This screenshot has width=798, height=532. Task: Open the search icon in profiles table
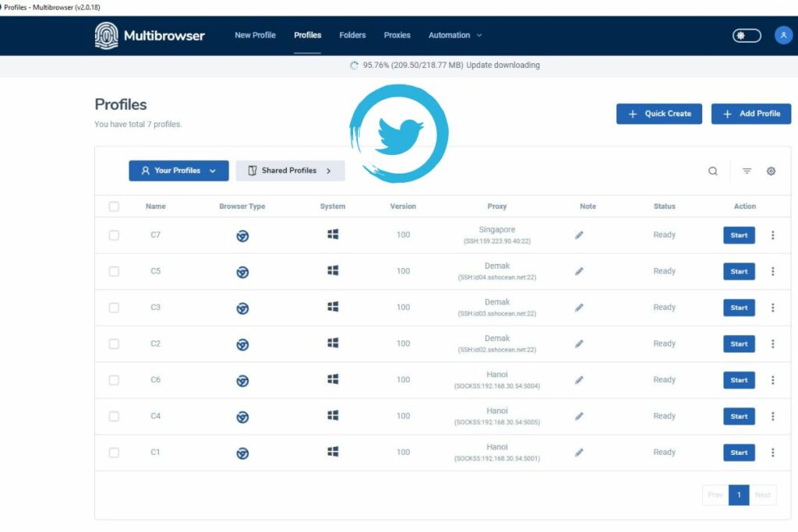click(x=713, y=171)
